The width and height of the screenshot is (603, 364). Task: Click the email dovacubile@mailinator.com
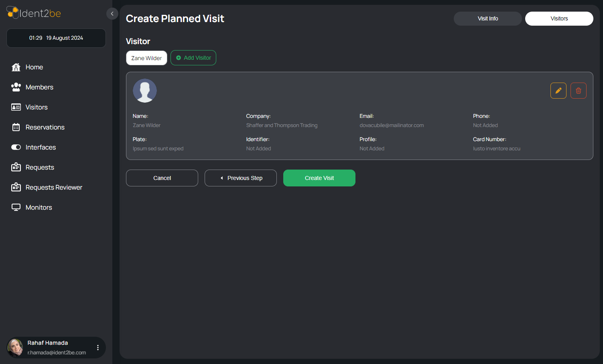pyautogui.click(x=392, y=125)
